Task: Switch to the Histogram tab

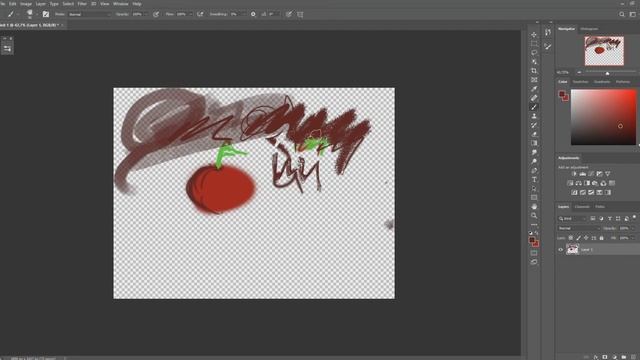Action: tap(589, 29)
